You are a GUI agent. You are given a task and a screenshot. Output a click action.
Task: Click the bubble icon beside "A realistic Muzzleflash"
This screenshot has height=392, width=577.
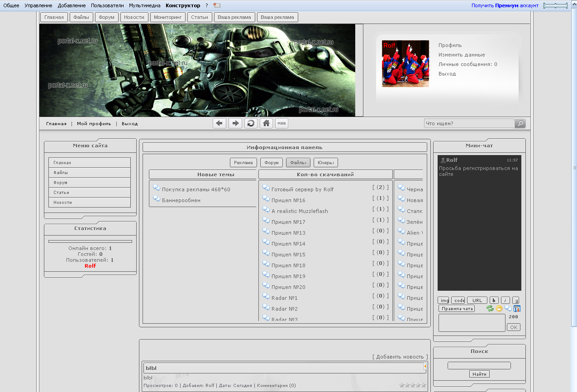point(266,210)
